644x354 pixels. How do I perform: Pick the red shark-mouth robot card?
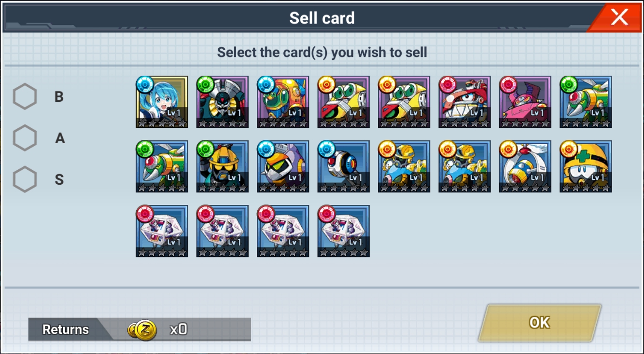[x=465, y=102]
